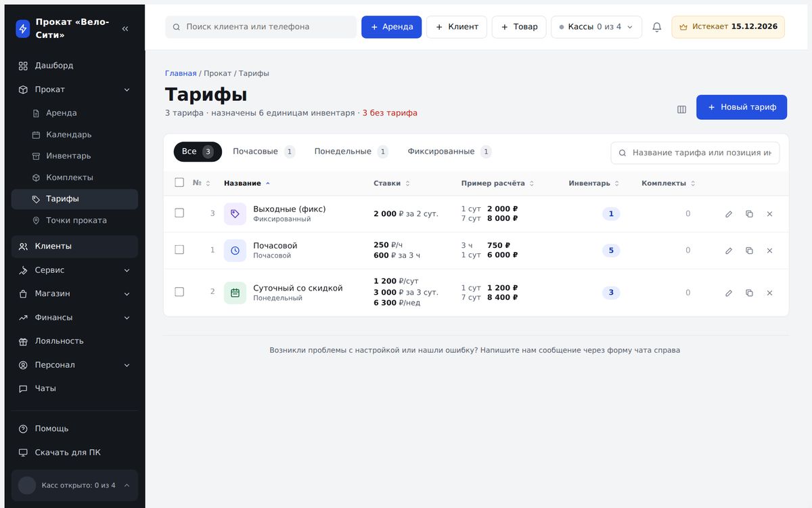Click Главная breadcrumb link
This screenshot has width=812, height=508.
[x=181, y=73]
